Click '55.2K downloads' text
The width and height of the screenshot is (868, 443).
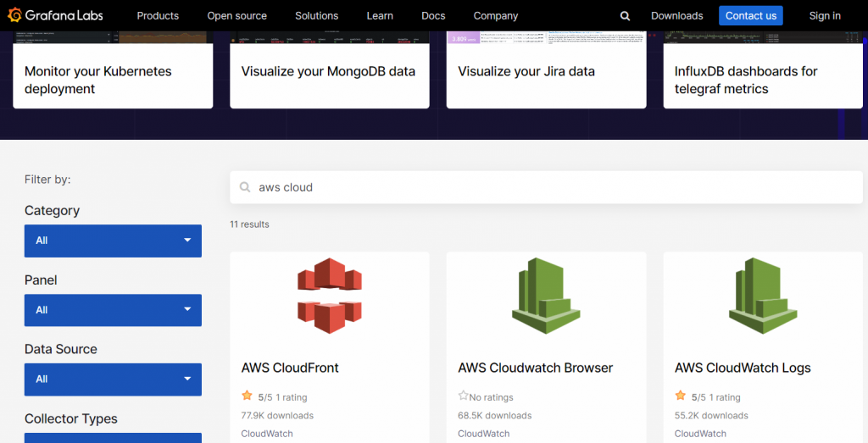pos(711,415)
